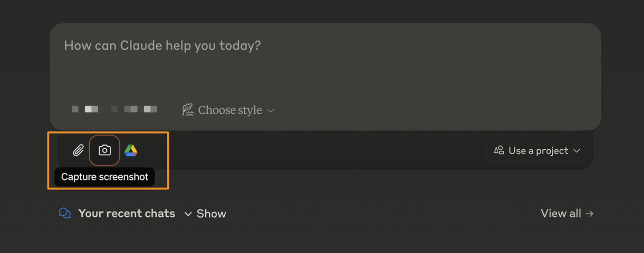Click the chat bubbles icon by recent chats

coord(65,213)
